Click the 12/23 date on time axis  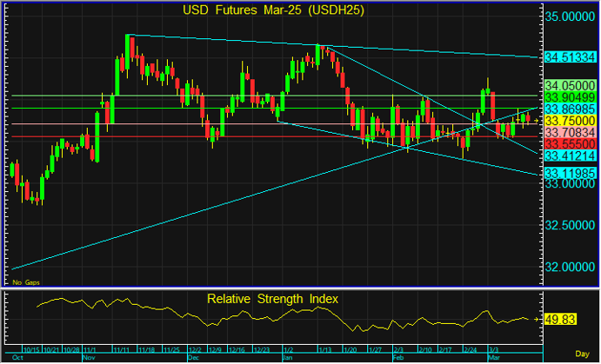[262, 350]
